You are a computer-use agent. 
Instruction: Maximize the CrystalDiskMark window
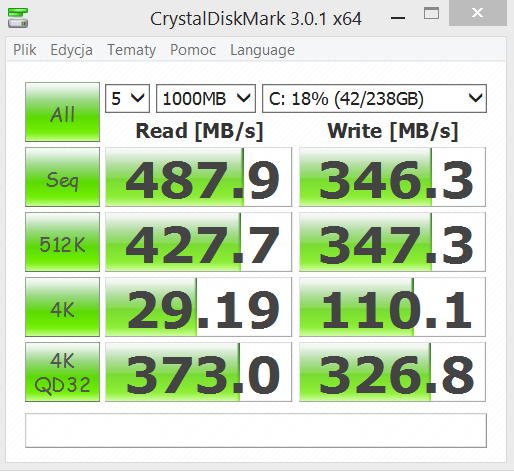[431, 14]
